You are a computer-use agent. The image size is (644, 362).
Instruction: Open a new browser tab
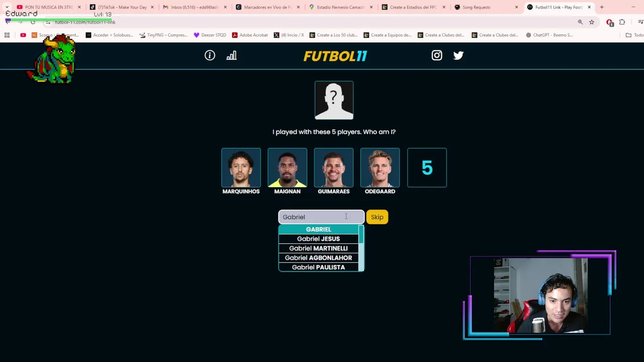click(x=602, y=7)
